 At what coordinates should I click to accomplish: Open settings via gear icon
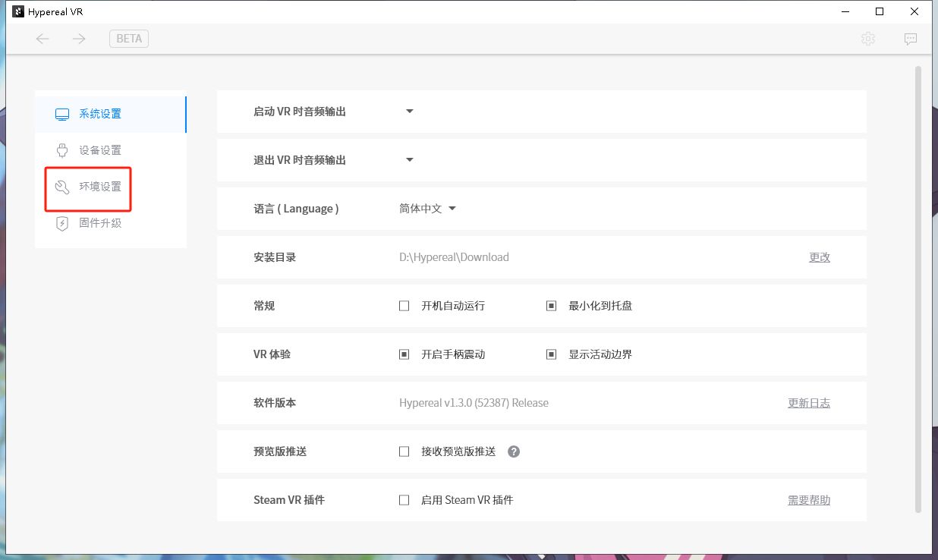pyautogui.click(x=868, y=39)
